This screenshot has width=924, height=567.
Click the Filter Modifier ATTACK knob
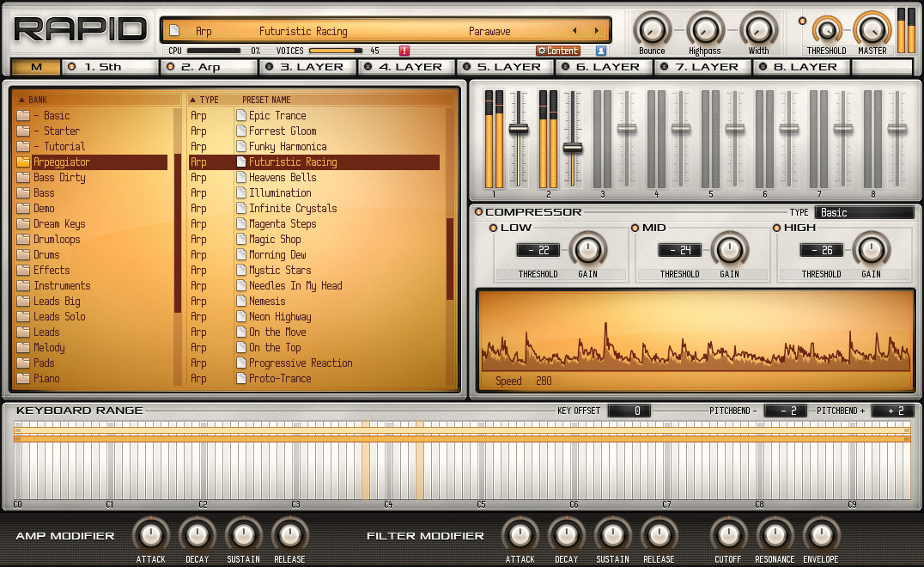point(520,535)
